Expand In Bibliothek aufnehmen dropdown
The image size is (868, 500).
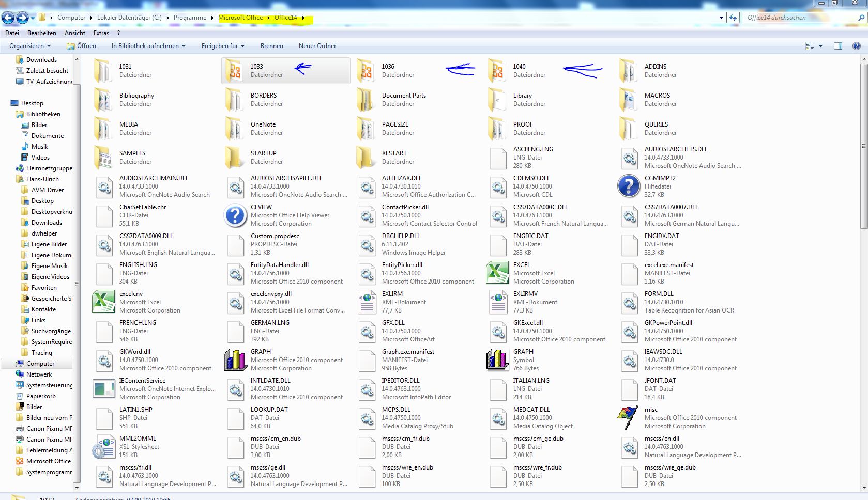[x=148, y=46]
